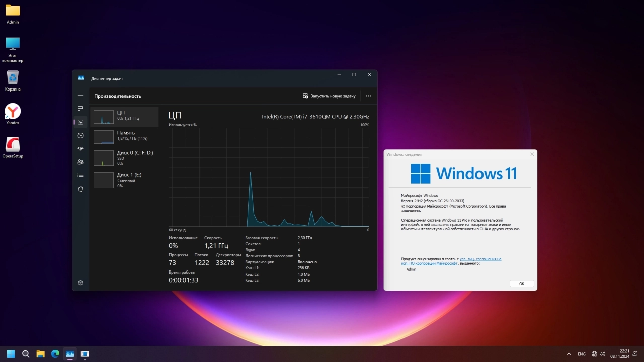Viewport: 644px width, 362px height.
Task: Open Microsoft Edge from taskbar
Action: 55,354
